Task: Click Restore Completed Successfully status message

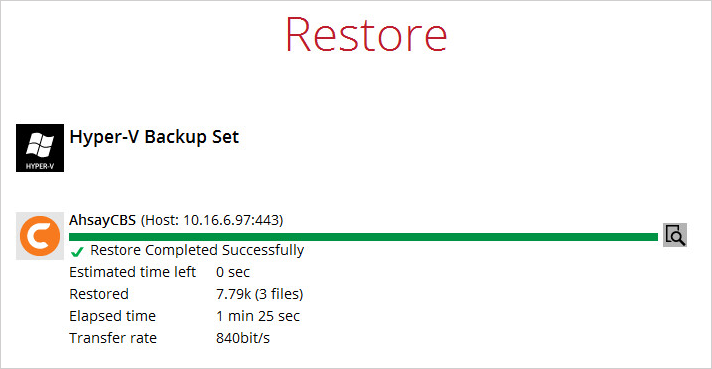Action: pos(197,250)
